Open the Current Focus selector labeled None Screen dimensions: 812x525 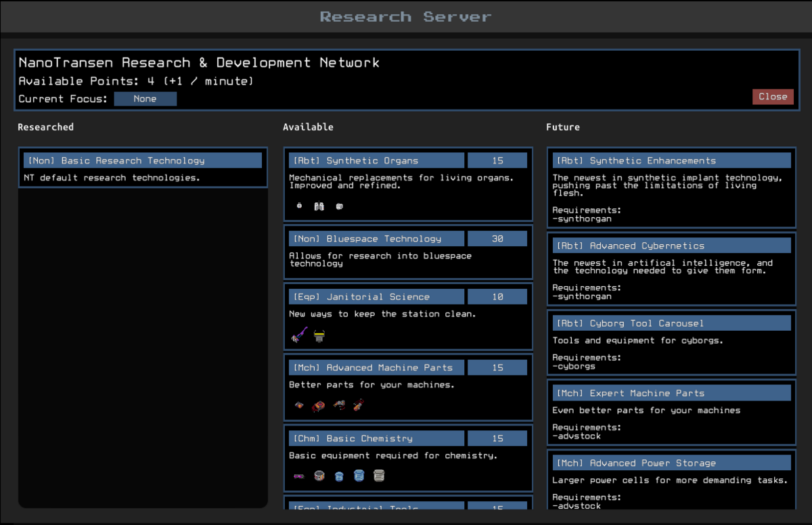(145, 98)
